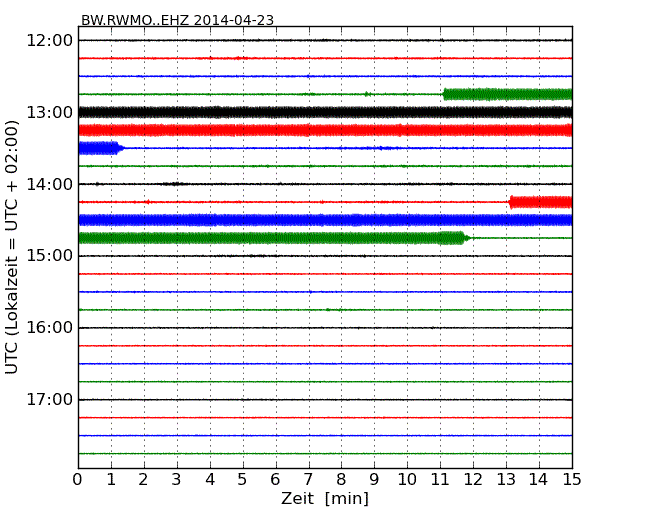This screenshot has width=650, height=520.
Task: Click the green signal burst before 13:00
Action: pyautogui.click(x=507, y=94)
